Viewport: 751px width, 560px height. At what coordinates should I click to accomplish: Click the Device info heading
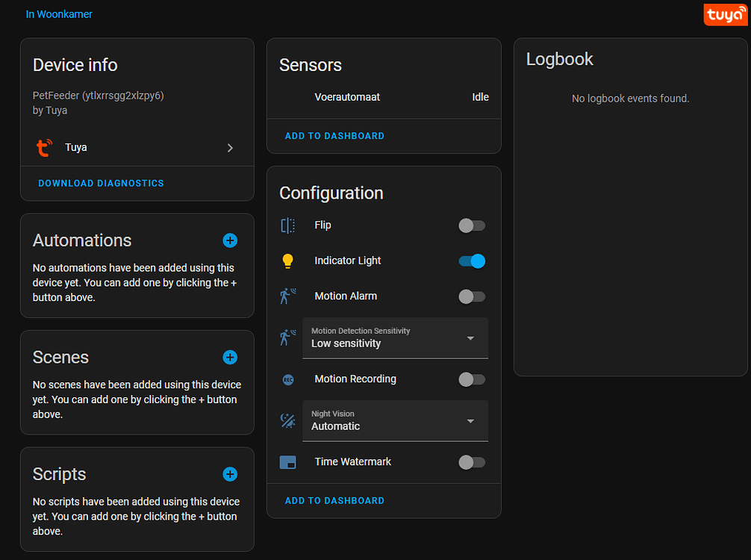pyautogui.click(x=75, y=65)
